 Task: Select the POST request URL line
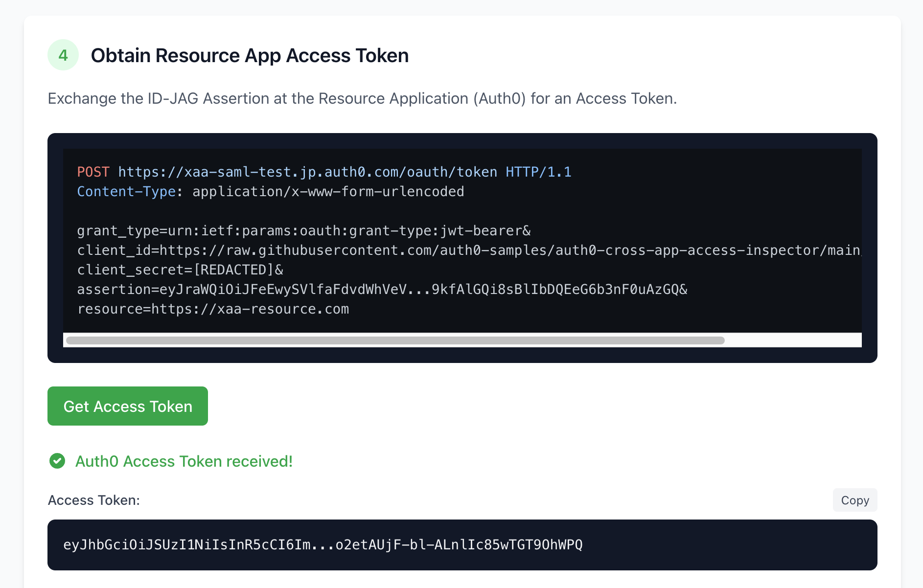324,172
